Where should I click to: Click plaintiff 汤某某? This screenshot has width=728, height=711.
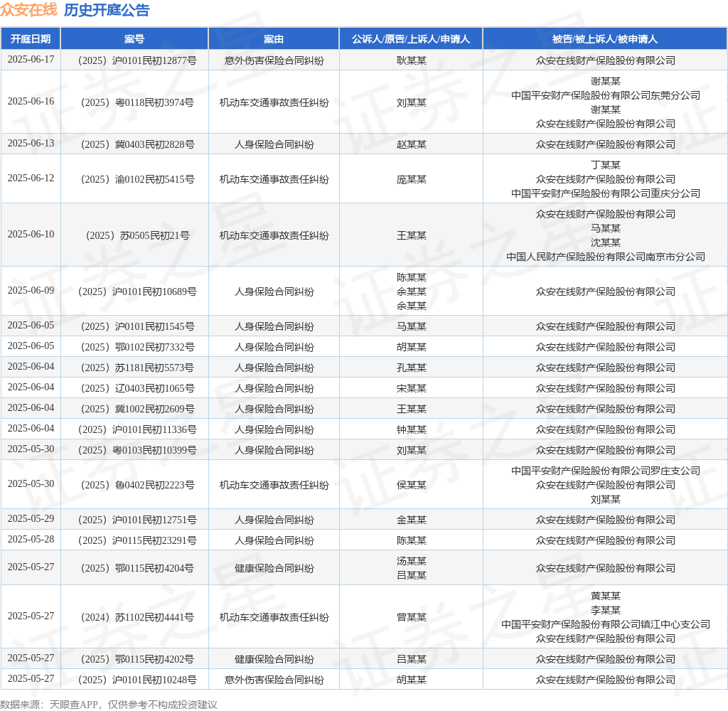(412, 561)
